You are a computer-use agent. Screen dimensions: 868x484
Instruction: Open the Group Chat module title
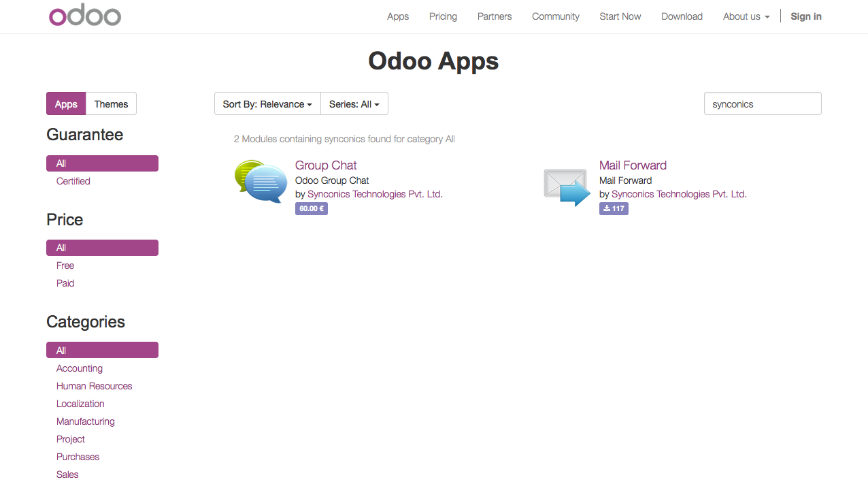[x=326, y=165]
